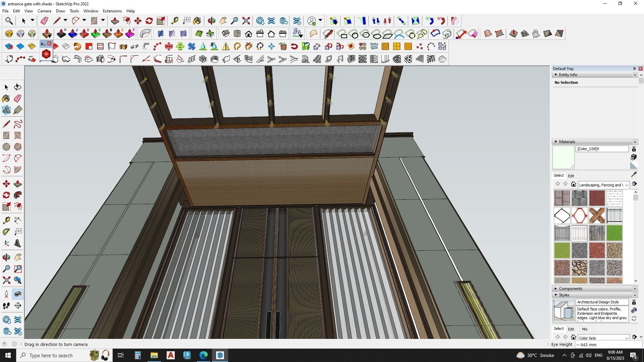Click the Eye Height value field
Viewport: 644px width, 362px height.
click(609, 345)
